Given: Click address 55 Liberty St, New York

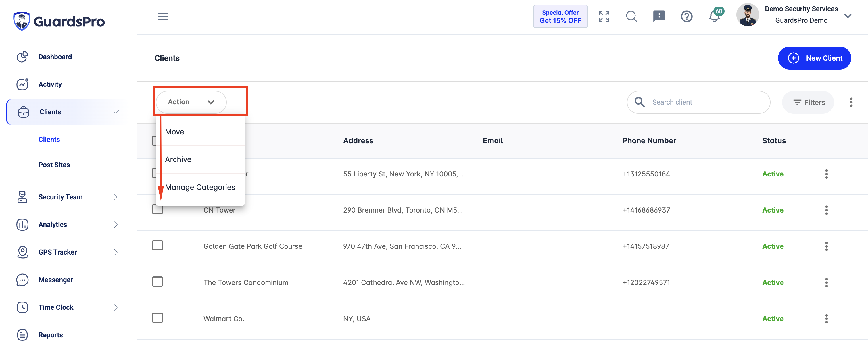Looking at the screenshot, I should coord(403,174).
